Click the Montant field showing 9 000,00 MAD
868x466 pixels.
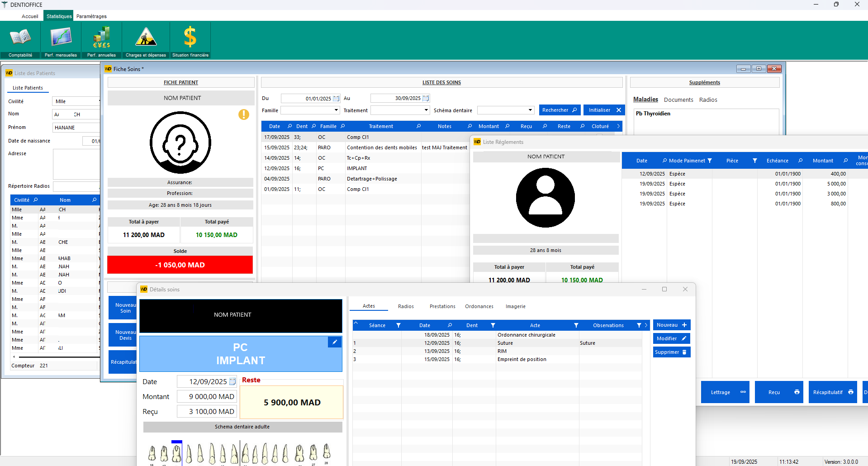pyautogui.click(x=207, y=397)
